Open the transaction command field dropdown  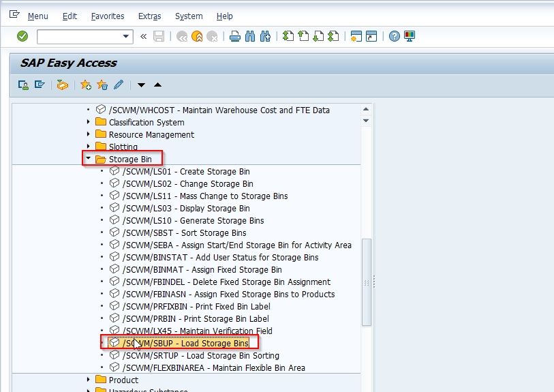click(125, 36)
